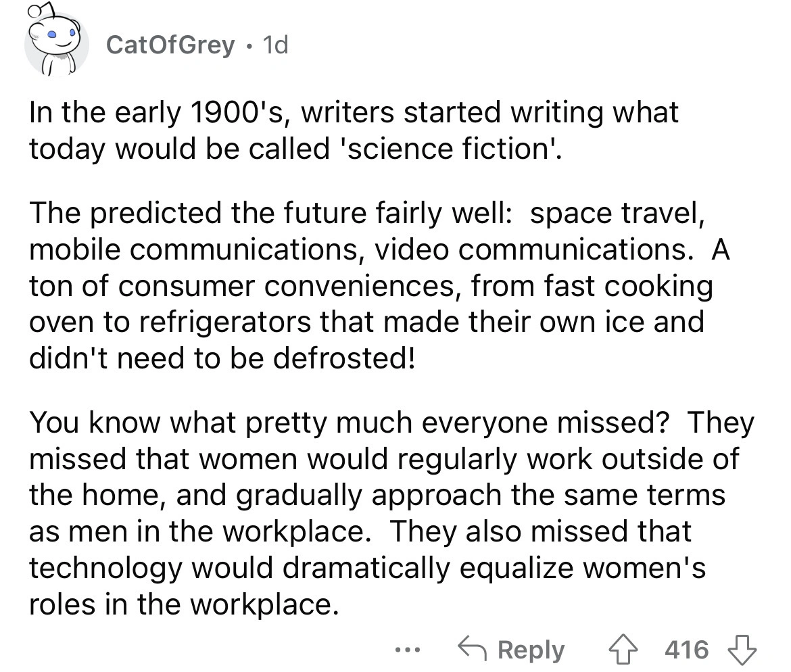791x672 pixels.
Task: Click the word "technology" in the last paragraph
Action: (x=103, y=568)
